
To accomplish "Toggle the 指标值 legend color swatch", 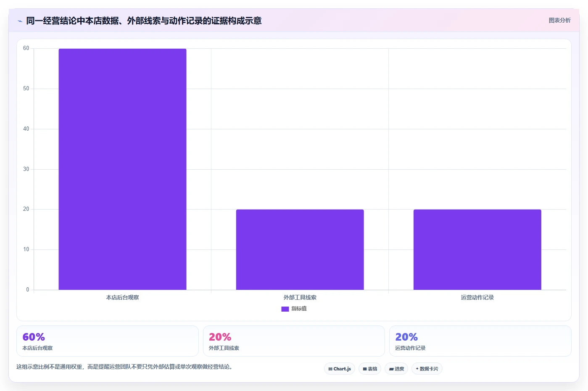I will pos(285,309).
